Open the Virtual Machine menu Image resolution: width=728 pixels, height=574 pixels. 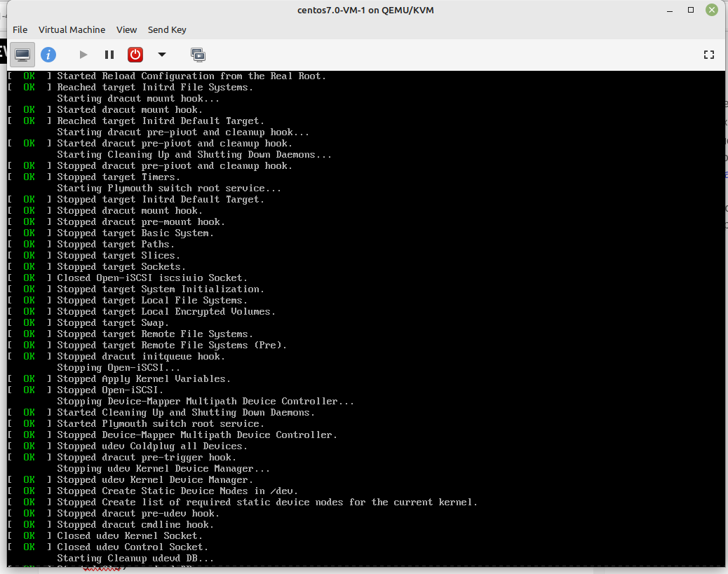pos(72,29)
